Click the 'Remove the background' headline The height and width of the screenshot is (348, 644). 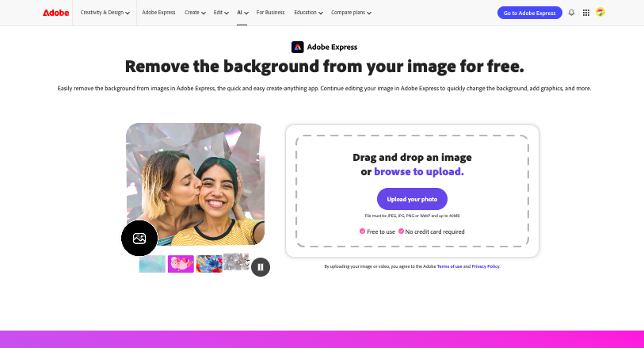[x=325, y=67]
